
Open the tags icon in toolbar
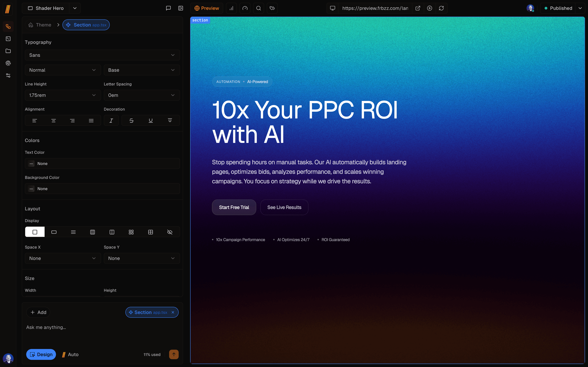272,8
